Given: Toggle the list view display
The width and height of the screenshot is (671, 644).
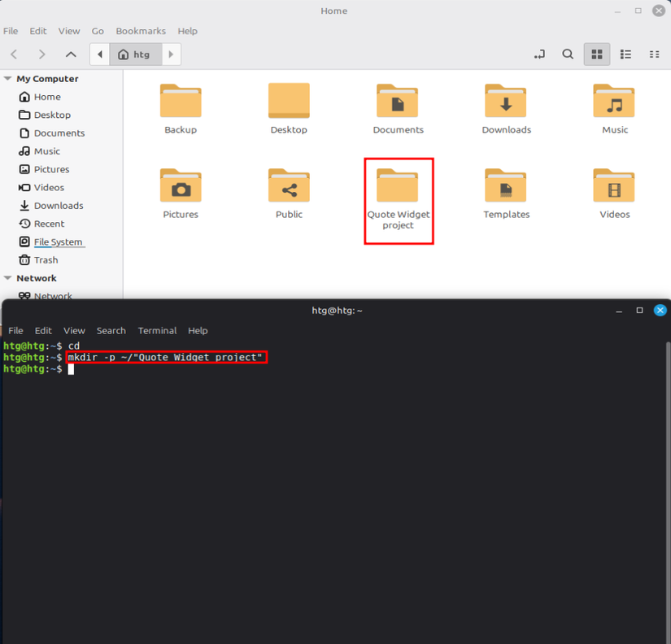Looking at the screenshot, I should 625,54.
